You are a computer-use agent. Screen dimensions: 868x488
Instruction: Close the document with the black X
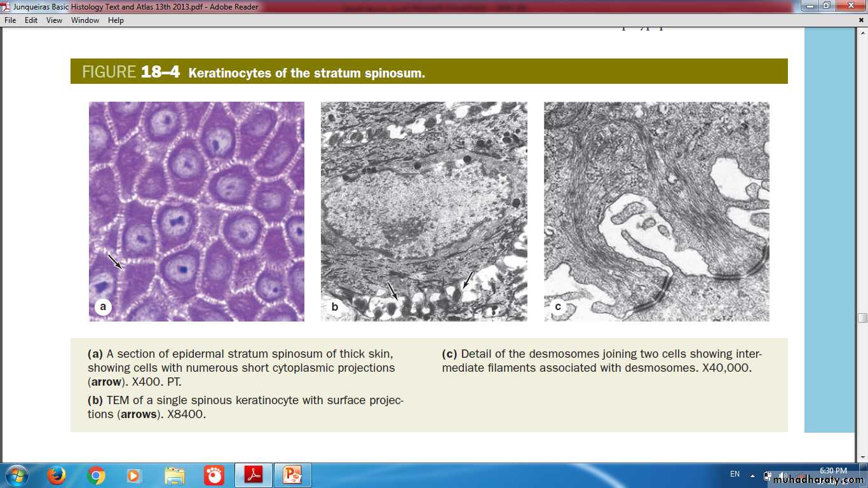pos(861,20)
